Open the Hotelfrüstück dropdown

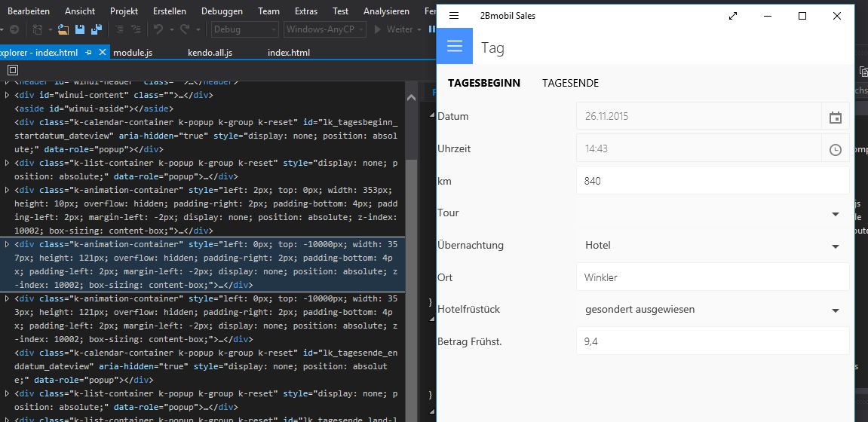coord(713,310)
